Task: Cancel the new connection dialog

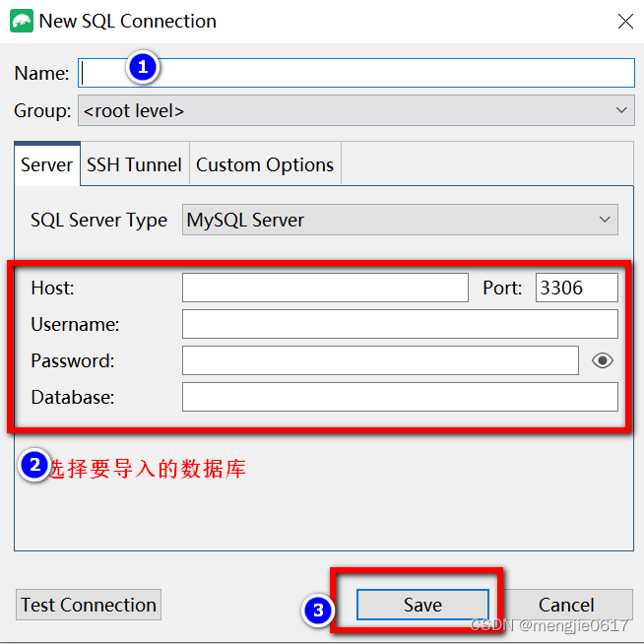Action: [566, 605]
